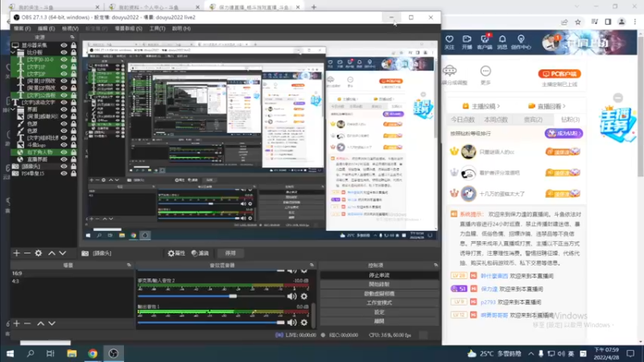
Task: Open 設定 in OBS controls panel
Action: (x=379, y=312)
